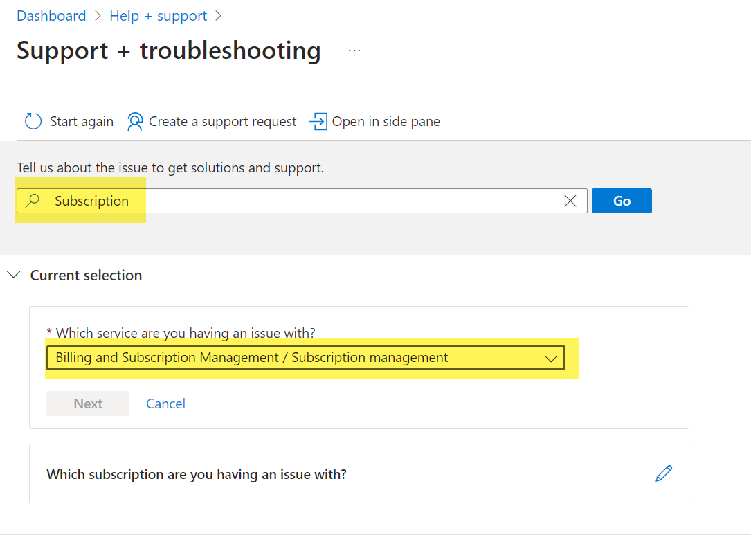
Task: Clear the search box with the X
Action: pos(570,201)
